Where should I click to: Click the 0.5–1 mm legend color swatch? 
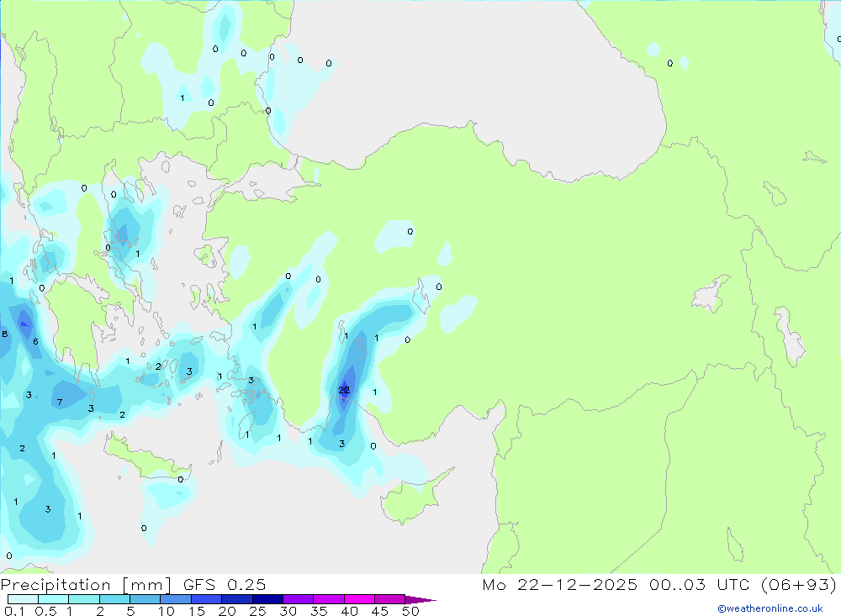click(x=54, y=599)
